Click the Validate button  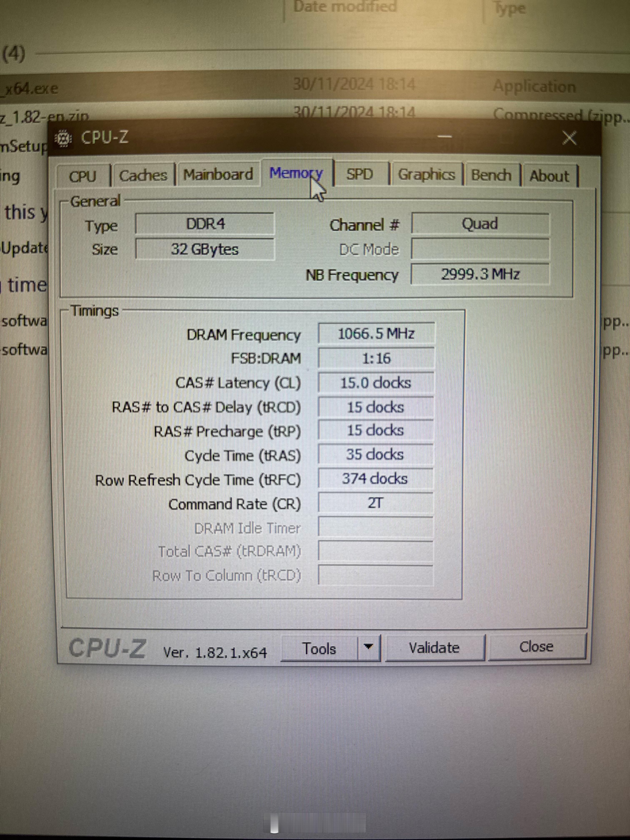tap(434, 648)
